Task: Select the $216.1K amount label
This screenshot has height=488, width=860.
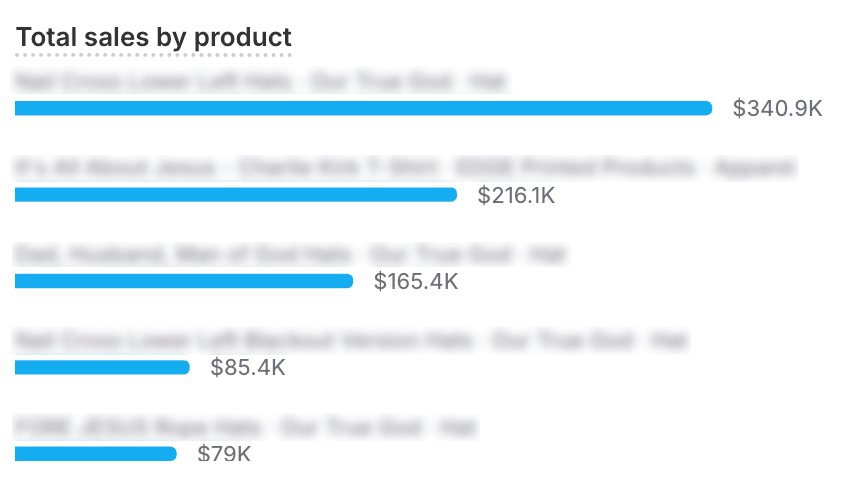Action: pos(516,196)
